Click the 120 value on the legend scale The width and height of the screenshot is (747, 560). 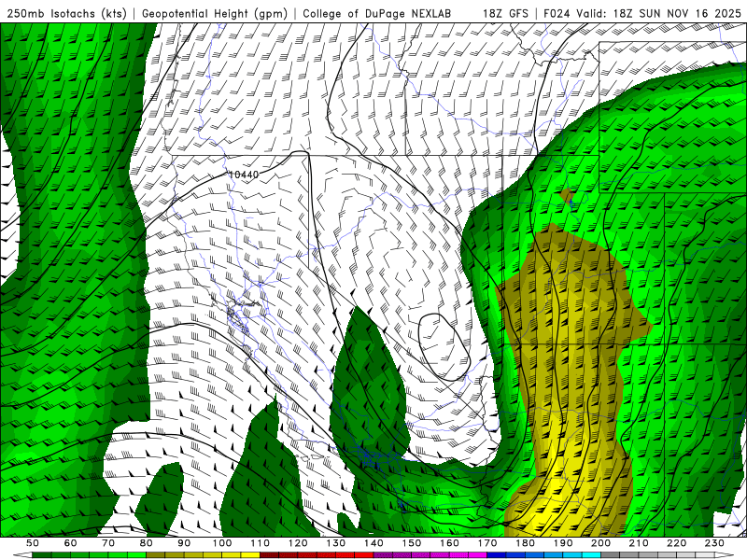click(298, 543)
